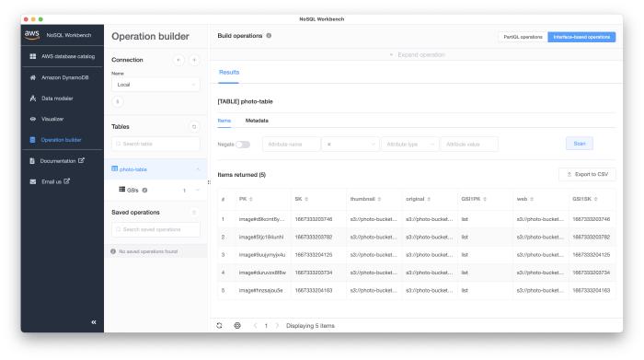
Task: Click round button below Local connection name
Action: pyautogui.click(x=118, y=101)
